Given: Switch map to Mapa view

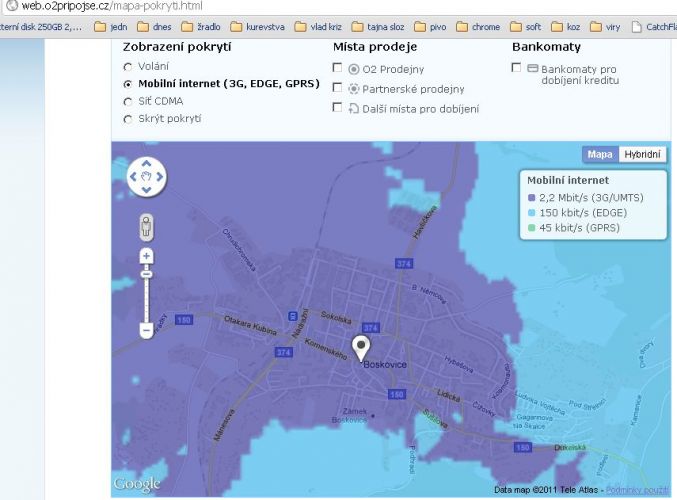Looking at the screenshot, I should 600,154.
